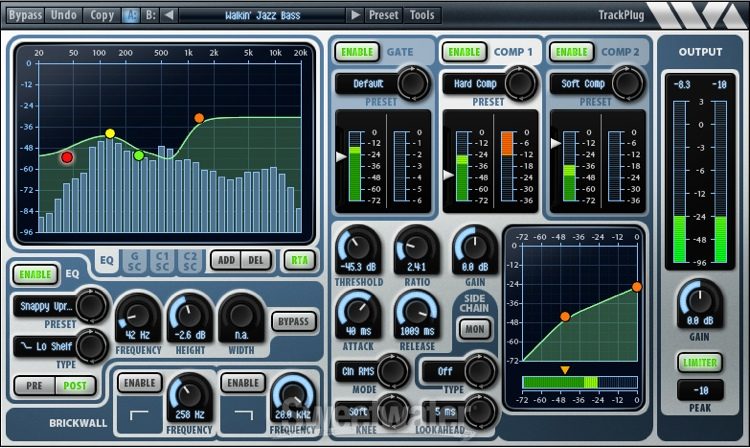Viewport: 750px width, 448px height.
Task: Click the ADD band button
Action: pyautogui.click(x=226, y=260)
